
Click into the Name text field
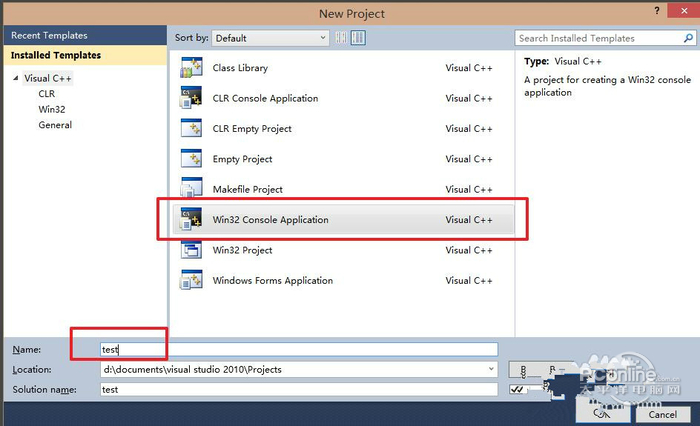coord(299,349)
